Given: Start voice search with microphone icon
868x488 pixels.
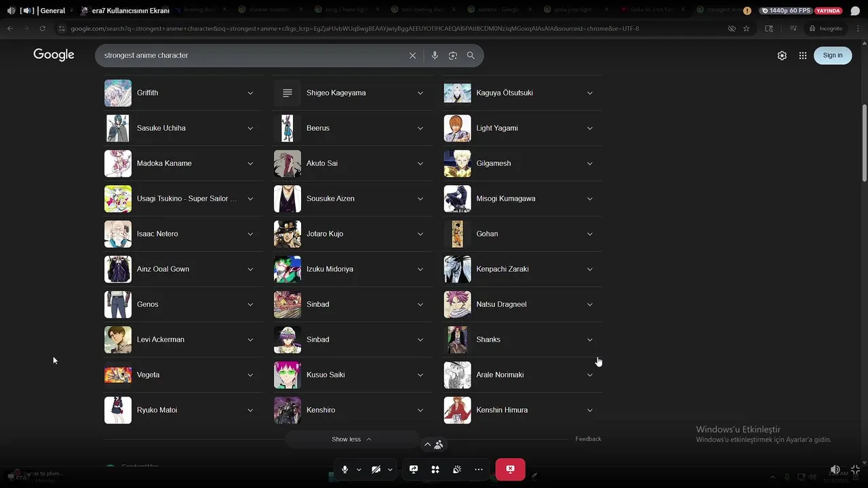Looking at the screenshot, I should (435, 56).
